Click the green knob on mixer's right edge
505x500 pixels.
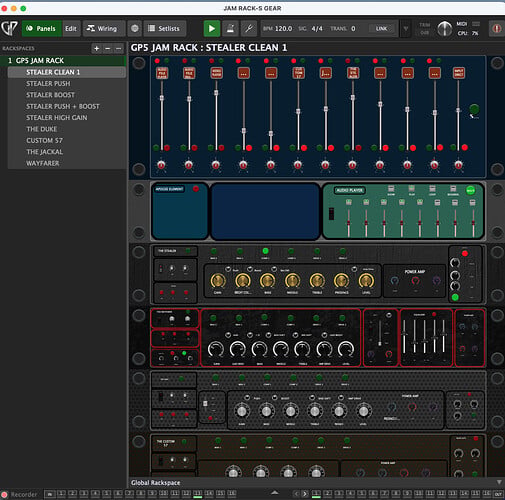(x=474, y=109)
